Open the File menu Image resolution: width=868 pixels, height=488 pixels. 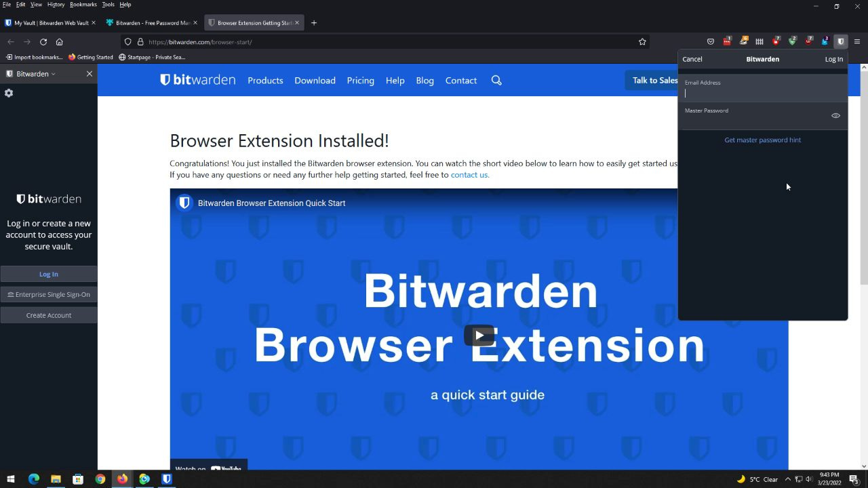point(7,4)
